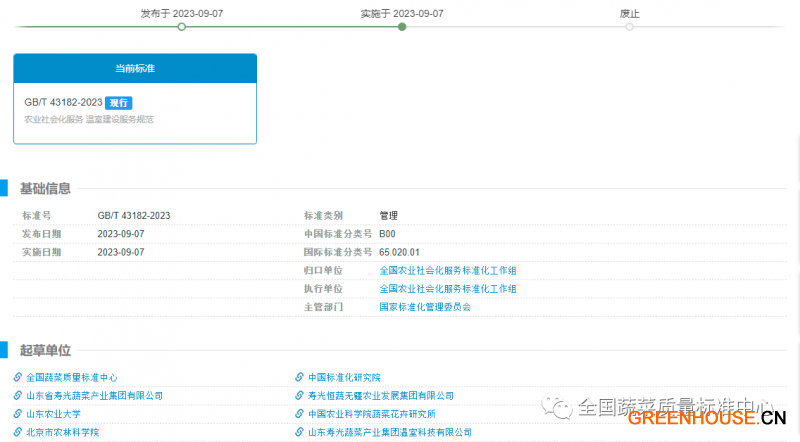Click link icon beside 山东农业大学
Screen dimensions: 800x442
[x=18, y=414]
